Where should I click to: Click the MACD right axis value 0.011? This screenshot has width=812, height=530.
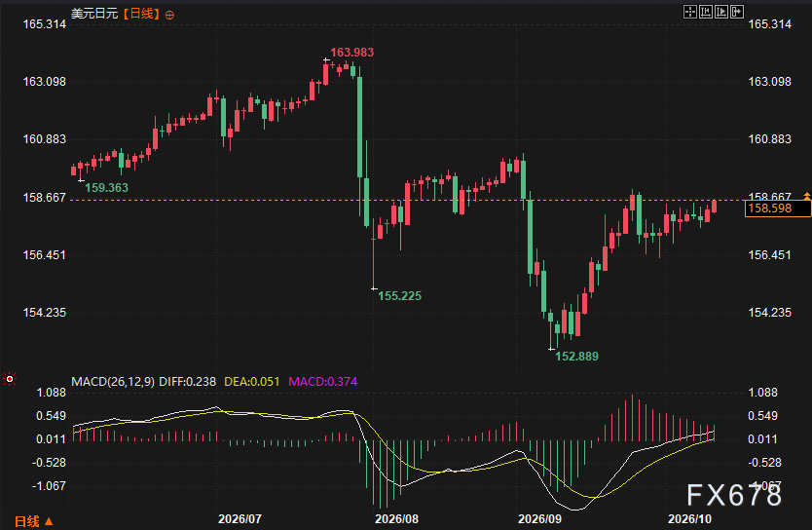pos(762,439)
